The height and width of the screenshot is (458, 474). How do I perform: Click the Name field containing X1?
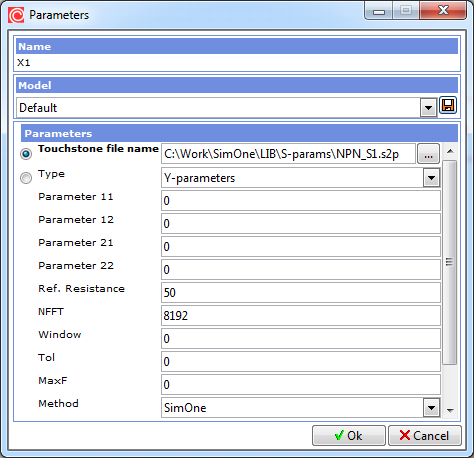tap(237, 62)
